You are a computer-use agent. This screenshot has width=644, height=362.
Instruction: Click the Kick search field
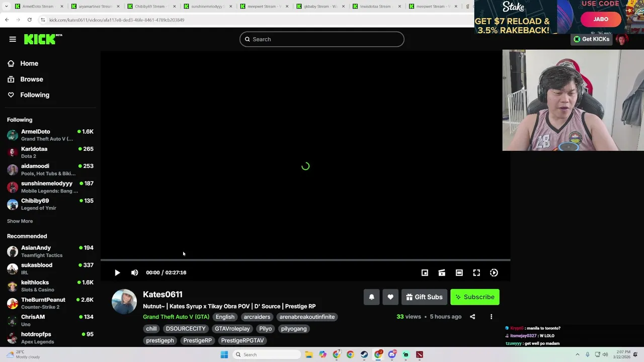click(x=322, y=39)
